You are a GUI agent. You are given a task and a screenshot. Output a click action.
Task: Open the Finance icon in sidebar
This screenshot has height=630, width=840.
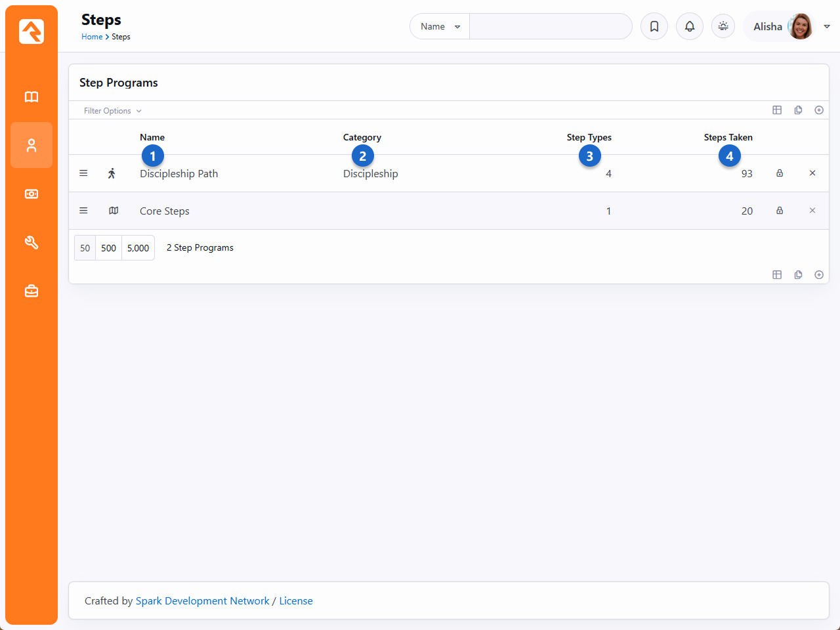click(31, 194)
